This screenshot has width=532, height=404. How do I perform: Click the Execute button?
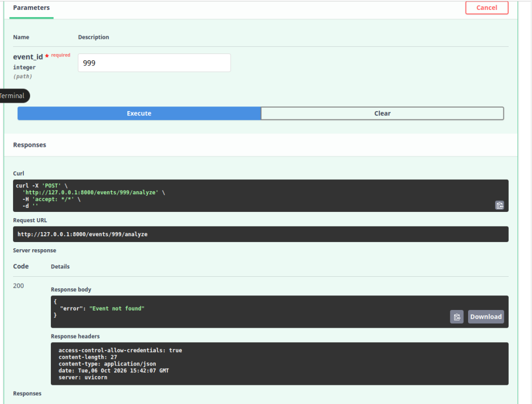click(139, 113)
